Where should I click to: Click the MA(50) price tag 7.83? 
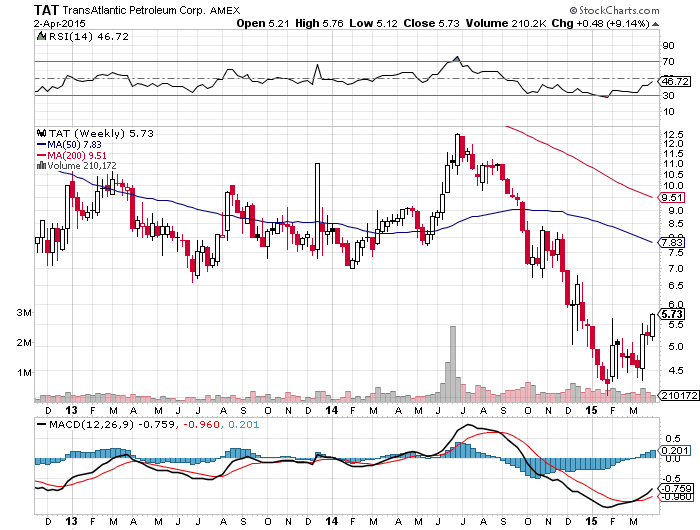coord(671,242)
